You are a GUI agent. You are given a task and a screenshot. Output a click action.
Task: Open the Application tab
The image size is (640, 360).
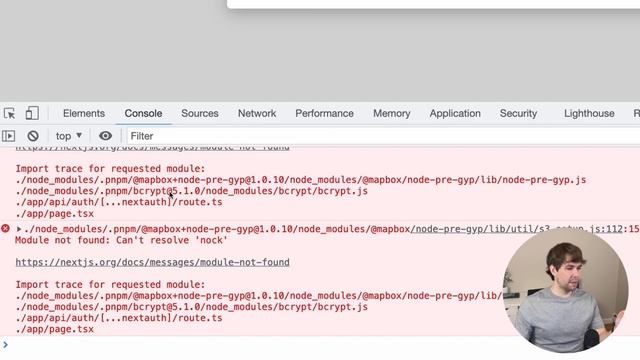455,113
